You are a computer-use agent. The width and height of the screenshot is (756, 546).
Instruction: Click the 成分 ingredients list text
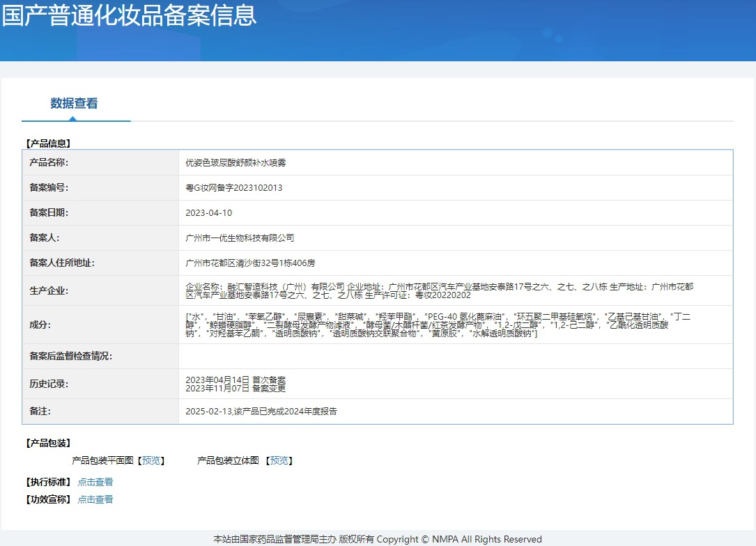point(438,325)
